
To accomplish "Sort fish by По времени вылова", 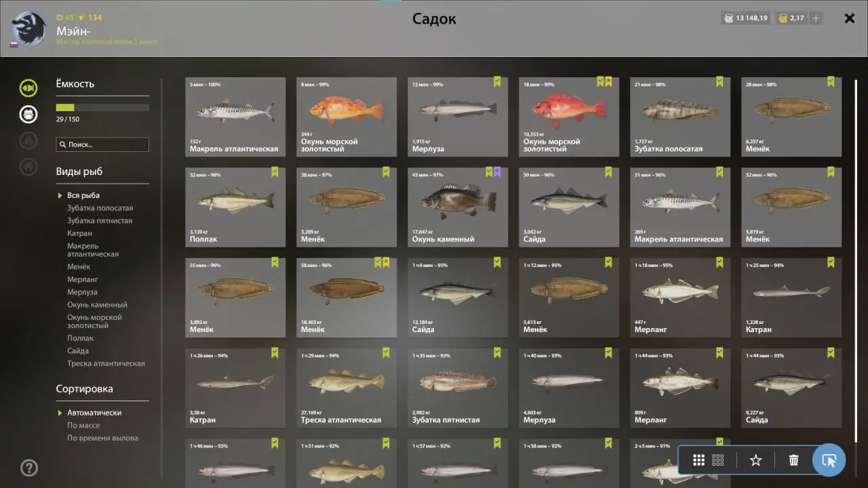I will tap(102, 438).
